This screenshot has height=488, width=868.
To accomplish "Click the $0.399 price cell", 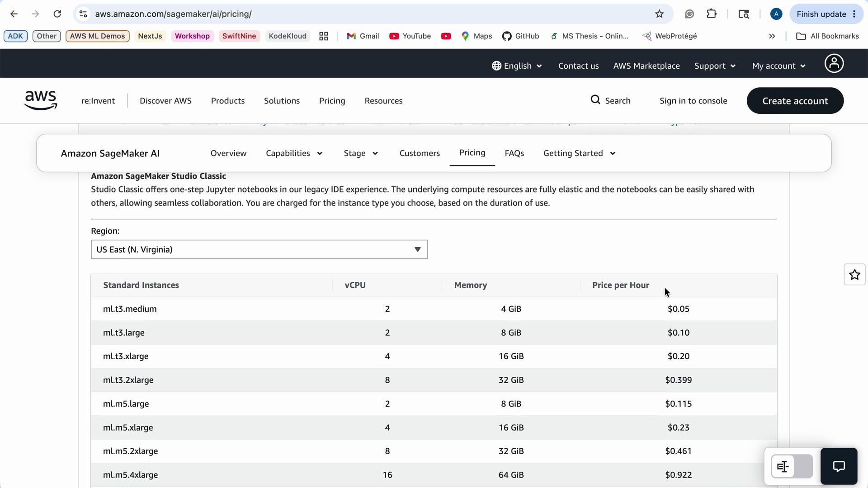I will tap(678, 380).
